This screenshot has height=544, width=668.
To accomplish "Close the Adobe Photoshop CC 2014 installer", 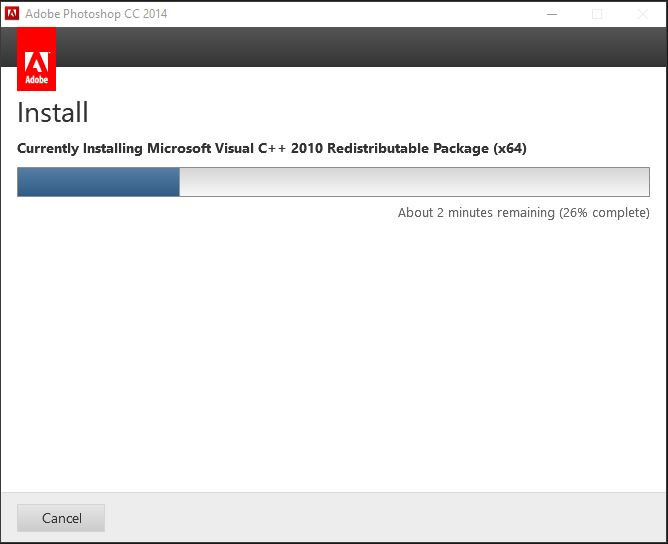I will point(643,13).
